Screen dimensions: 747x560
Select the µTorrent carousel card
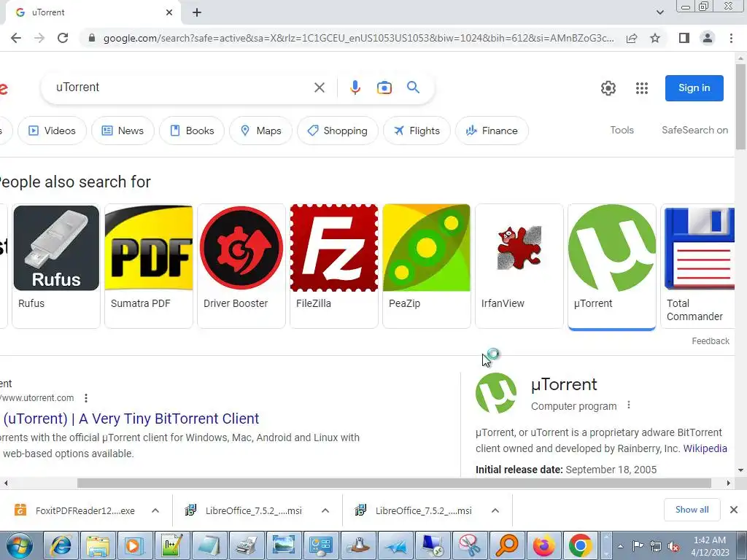pyautogui.click(x=612, y=265)
